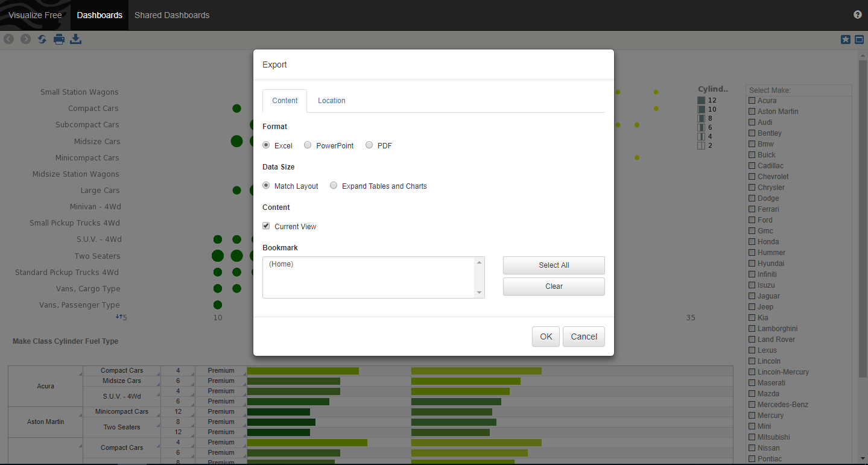
Task: Check the Lamborghini make checkbox
Action: coord(752,329)
